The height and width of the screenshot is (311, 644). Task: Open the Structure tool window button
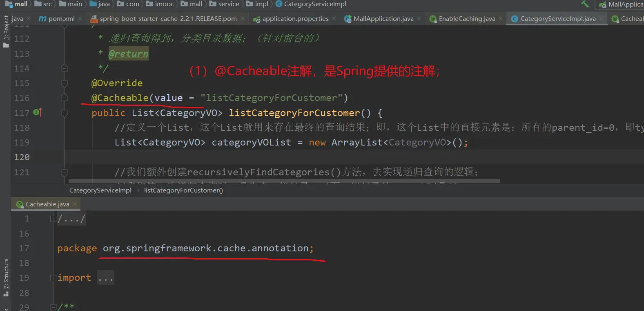tap(6, 278)
